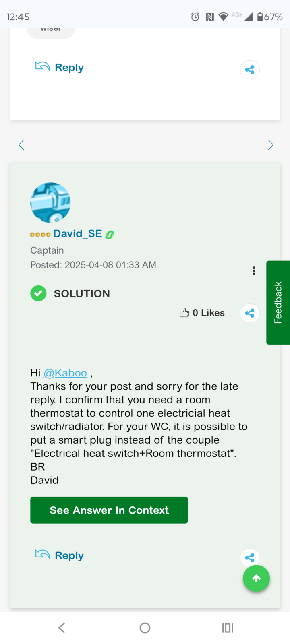Image resolution: width=290 pixels, height=644 pixels.
Task: Tap the thumbs-up icon to like the post
Action: pyautogui.click(x=184, y=313)
